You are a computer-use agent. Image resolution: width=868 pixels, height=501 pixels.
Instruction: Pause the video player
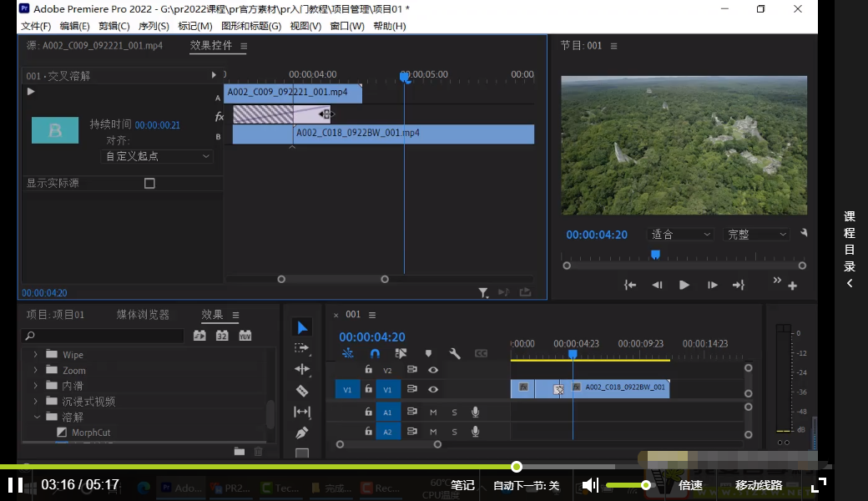click(15, 485)
